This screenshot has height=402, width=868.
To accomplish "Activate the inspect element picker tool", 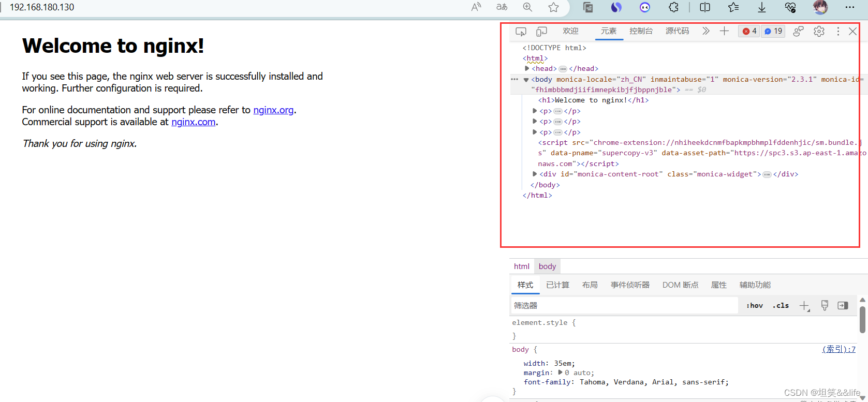I will 521,32.
